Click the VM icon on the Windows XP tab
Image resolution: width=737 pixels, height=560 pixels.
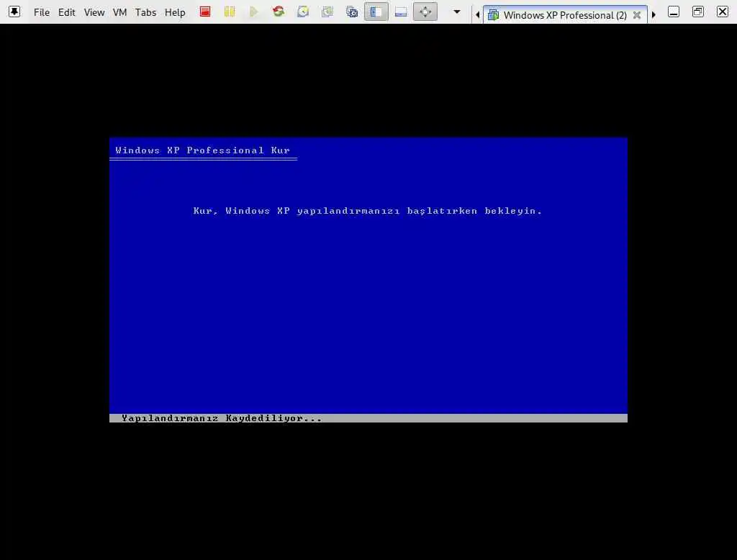coord(494,15)
